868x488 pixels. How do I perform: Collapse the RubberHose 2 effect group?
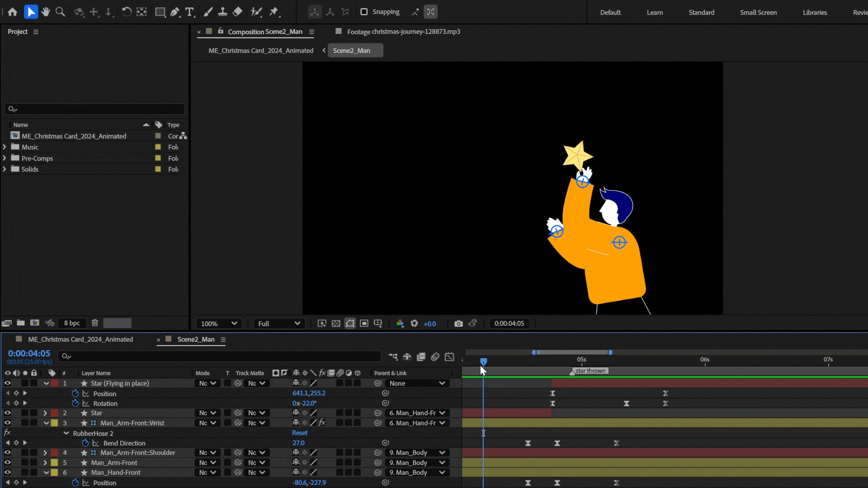[66, 433]
